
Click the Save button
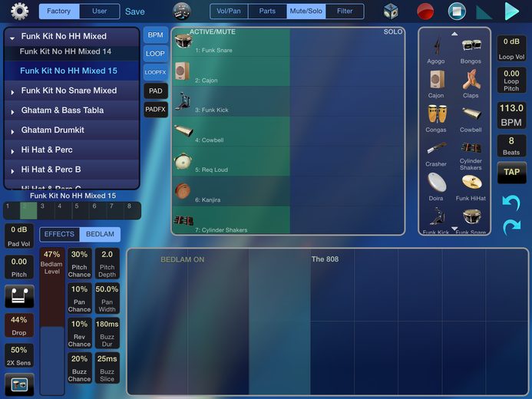click(x=134, y=12)
